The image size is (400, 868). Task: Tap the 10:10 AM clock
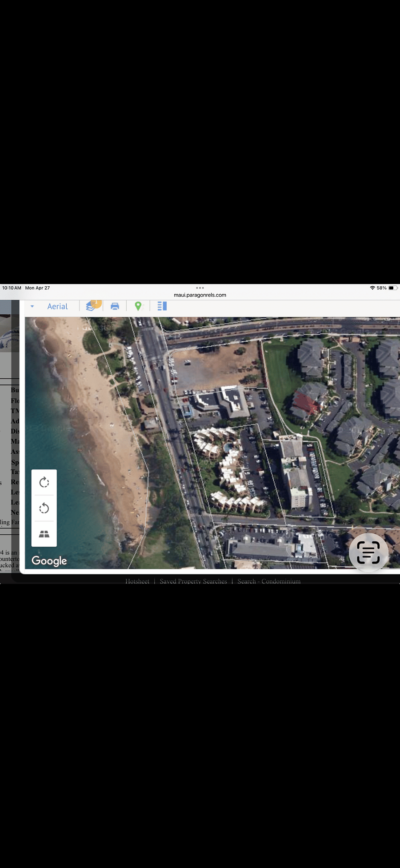12,288
